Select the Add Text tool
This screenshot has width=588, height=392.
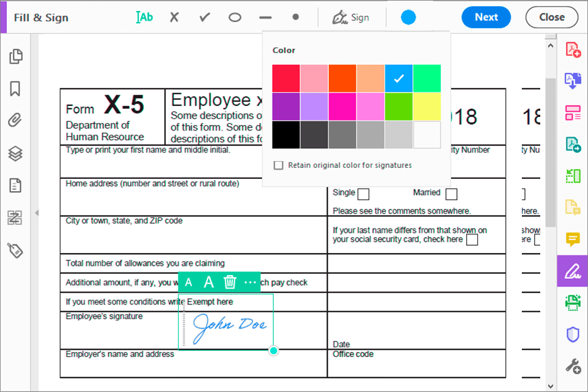pyautogui.click(x=145, y=17)
